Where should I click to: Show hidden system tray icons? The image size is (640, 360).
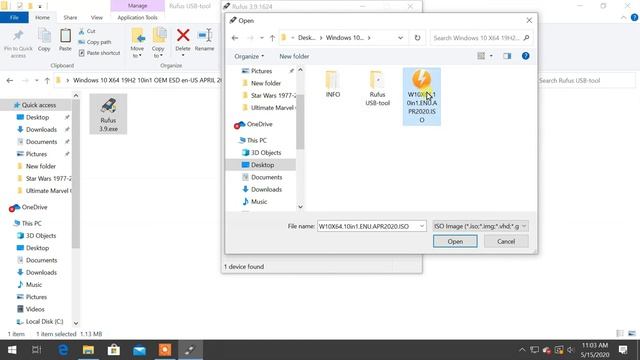click(522, 350)
